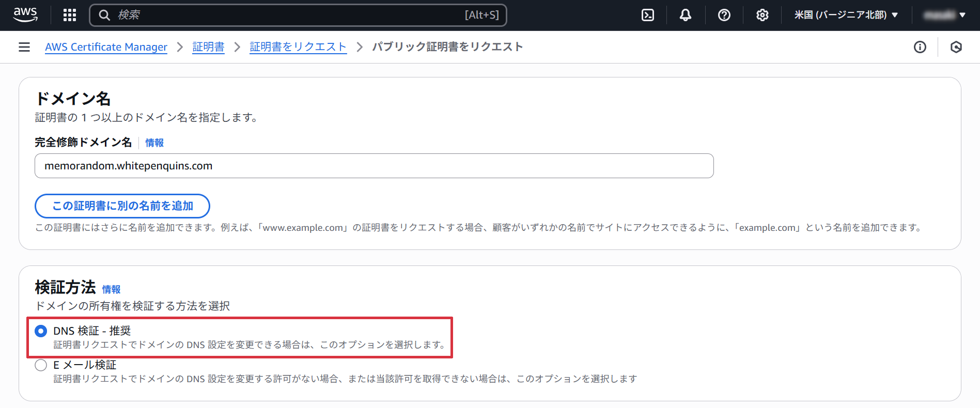Open the region selector 米国 (バージニア北部)
Image resolution: width=980 pixels, height=408 pixels.
[846, 15]
